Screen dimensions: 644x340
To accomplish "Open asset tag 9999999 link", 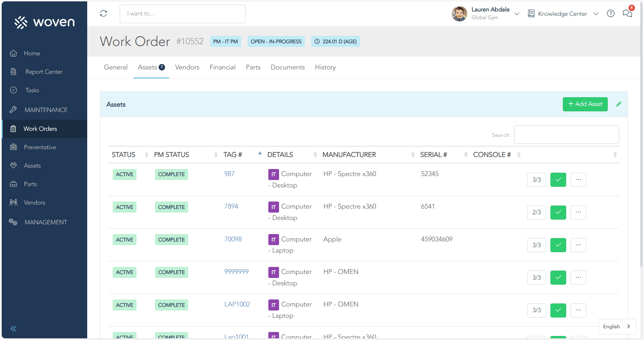I will (x=236, y=272).
